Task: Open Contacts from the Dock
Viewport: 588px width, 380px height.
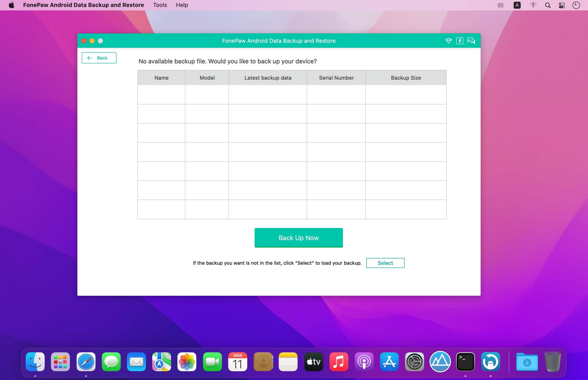Action: pos(263,362)
